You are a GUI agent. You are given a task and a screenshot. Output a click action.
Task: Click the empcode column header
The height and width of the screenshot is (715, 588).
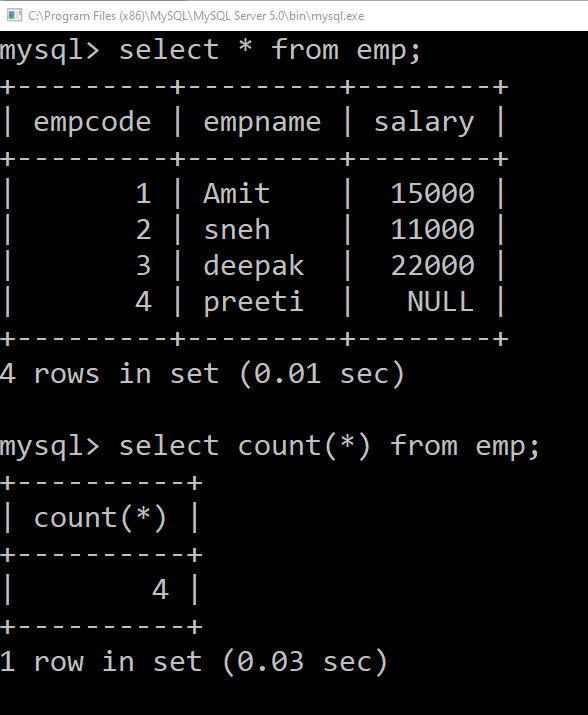tap(92, 123)
